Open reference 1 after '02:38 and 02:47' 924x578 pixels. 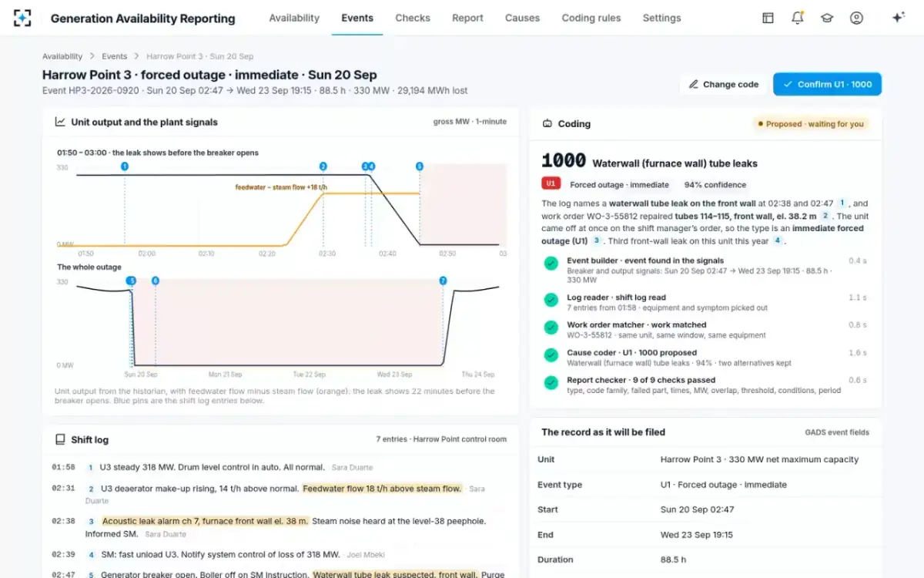[x=842, y=203]
